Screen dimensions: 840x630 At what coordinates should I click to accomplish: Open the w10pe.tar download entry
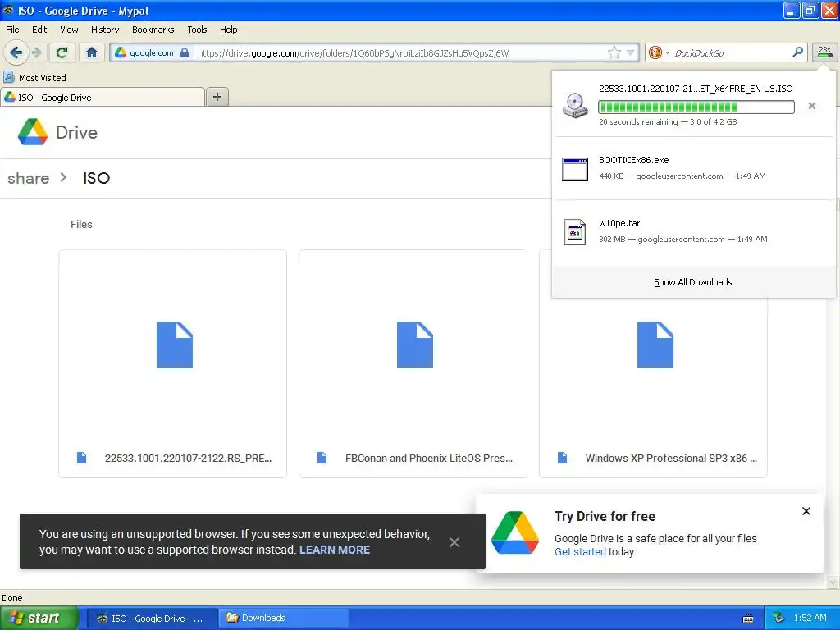(693, 231)
